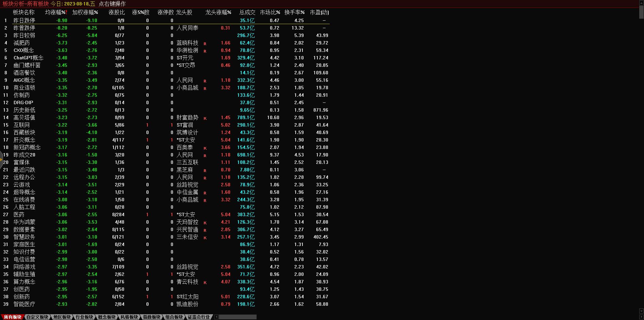
Task: Sort by 总成交 column header
Action: tap(247, 12)
